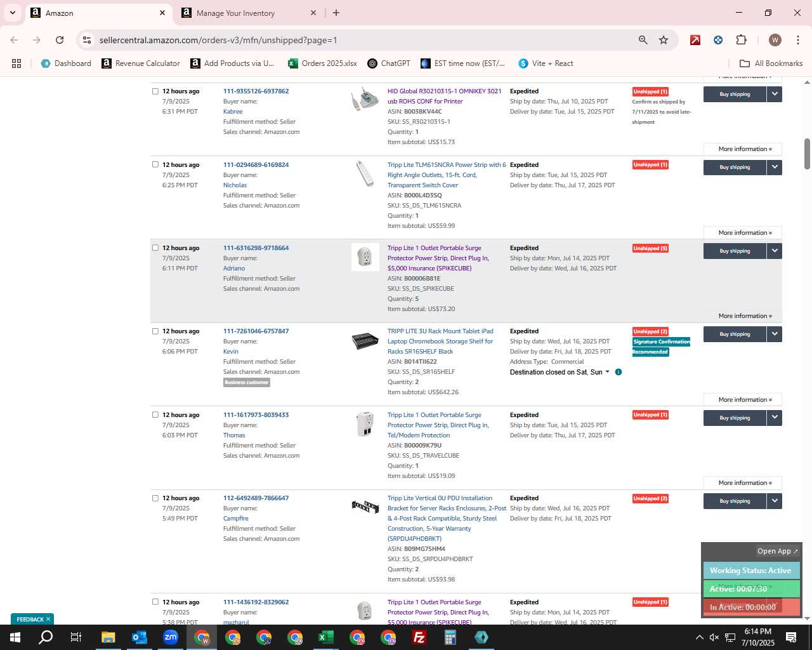The image size is (812, 650).
Task: Open order link 111-6316298-9718664
Action: [256, 248]
